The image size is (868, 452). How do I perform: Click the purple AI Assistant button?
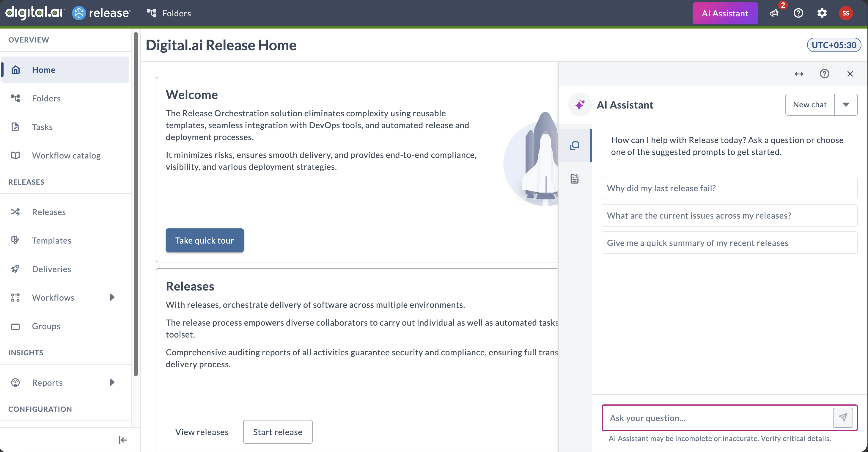pos(725,13)
